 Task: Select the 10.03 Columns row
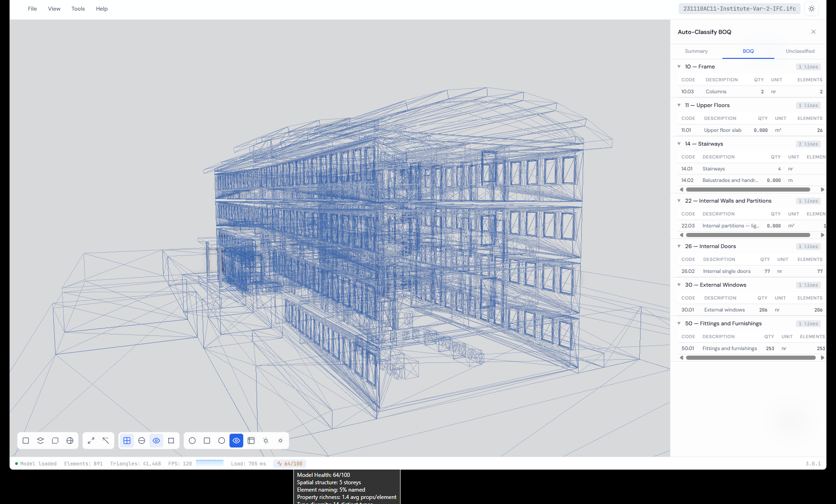(x=752, y=91)
